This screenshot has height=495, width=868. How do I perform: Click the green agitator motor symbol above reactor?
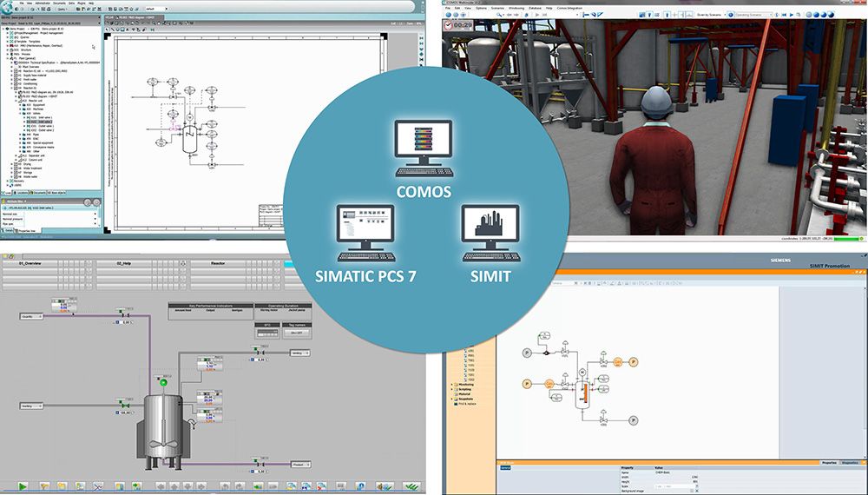coord(163,383)
